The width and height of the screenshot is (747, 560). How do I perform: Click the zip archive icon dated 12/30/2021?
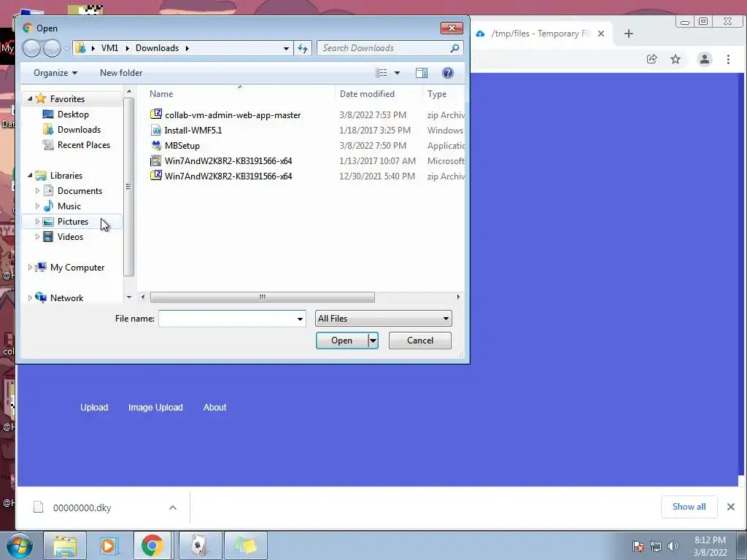156,176
